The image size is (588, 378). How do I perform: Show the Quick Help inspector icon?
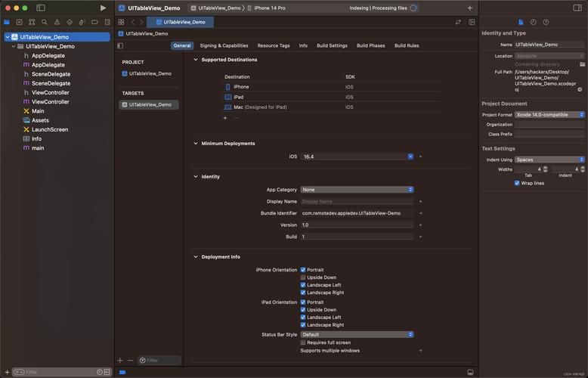pyautogui.click(x=546, y=22)
